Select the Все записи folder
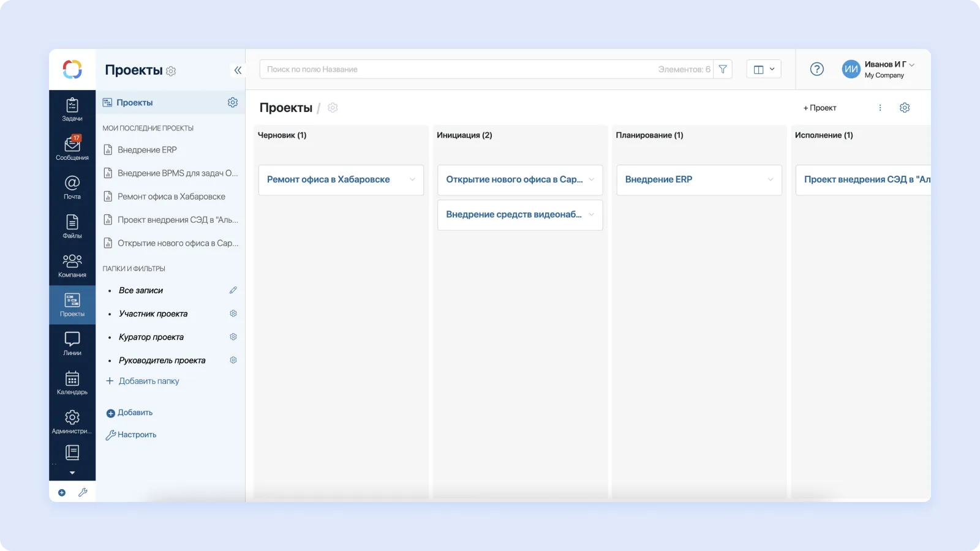 [x=141, y=291]
